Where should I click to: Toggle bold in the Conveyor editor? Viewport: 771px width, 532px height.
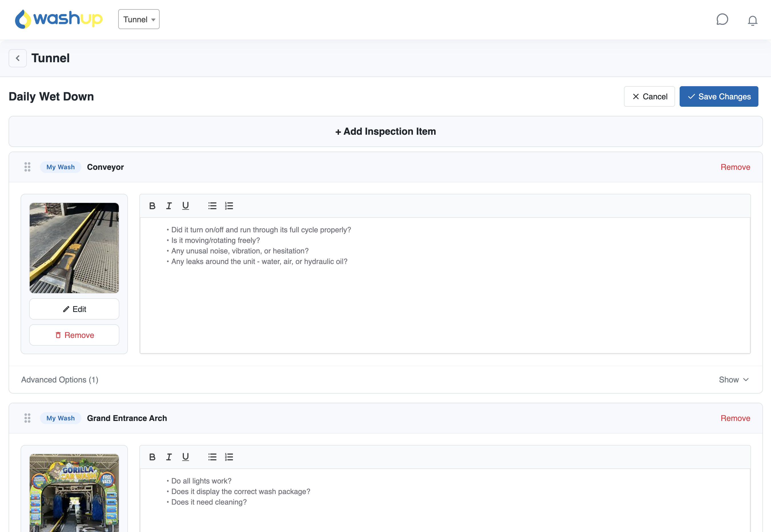pos(152,206)
